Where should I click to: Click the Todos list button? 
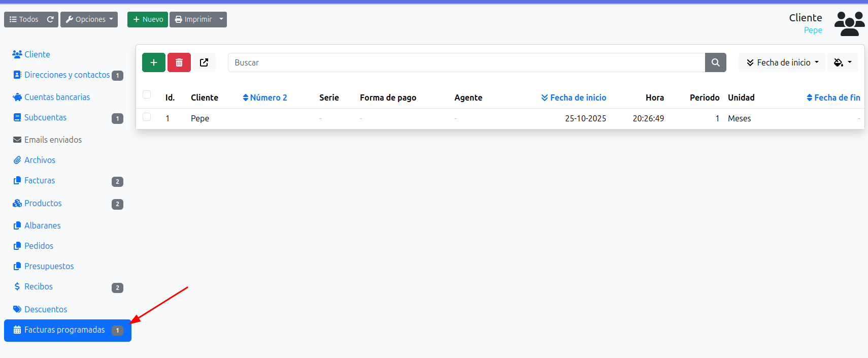pos(24,19)
